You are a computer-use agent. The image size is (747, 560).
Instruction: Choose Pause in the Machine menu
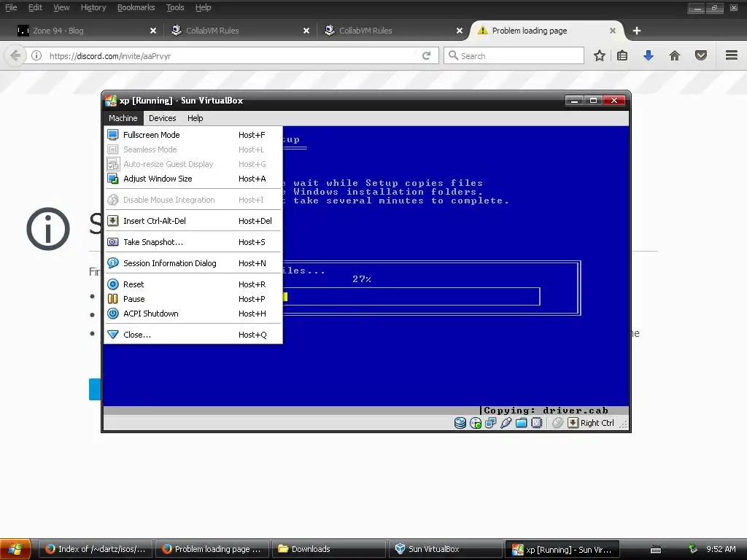193,299
